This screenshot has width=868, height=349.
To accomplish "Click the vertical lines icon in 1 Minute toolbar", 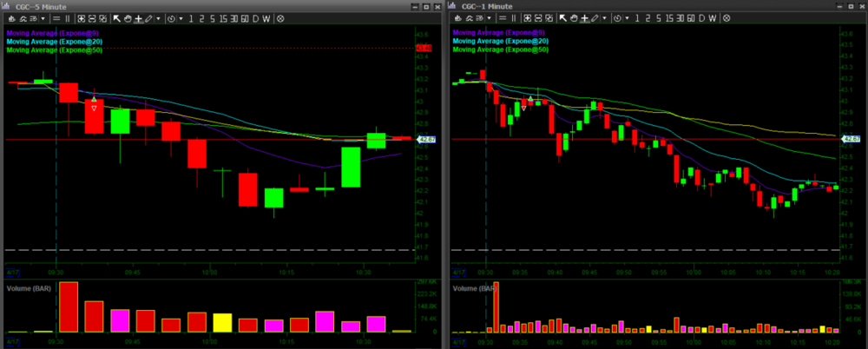I will point(512,17).
